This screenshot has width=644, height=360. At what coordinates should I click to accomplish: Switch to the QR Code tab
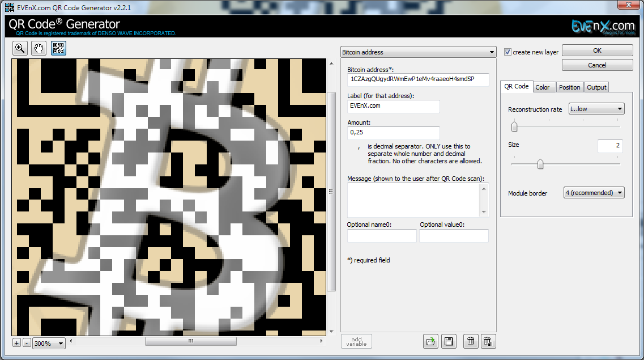pyautogui.click(x=516, y=86)
